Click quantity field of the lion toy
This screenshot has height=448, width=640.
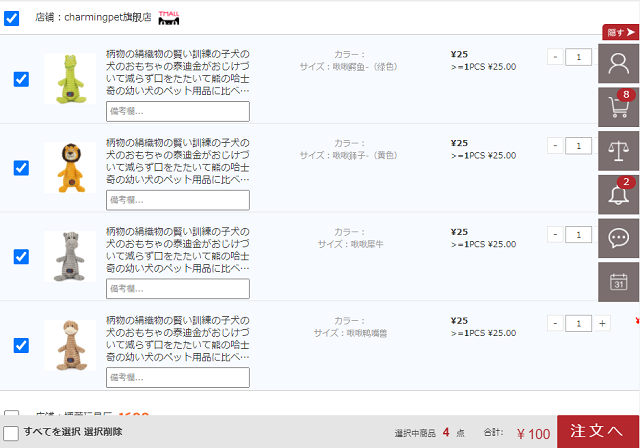coord(578,146)
